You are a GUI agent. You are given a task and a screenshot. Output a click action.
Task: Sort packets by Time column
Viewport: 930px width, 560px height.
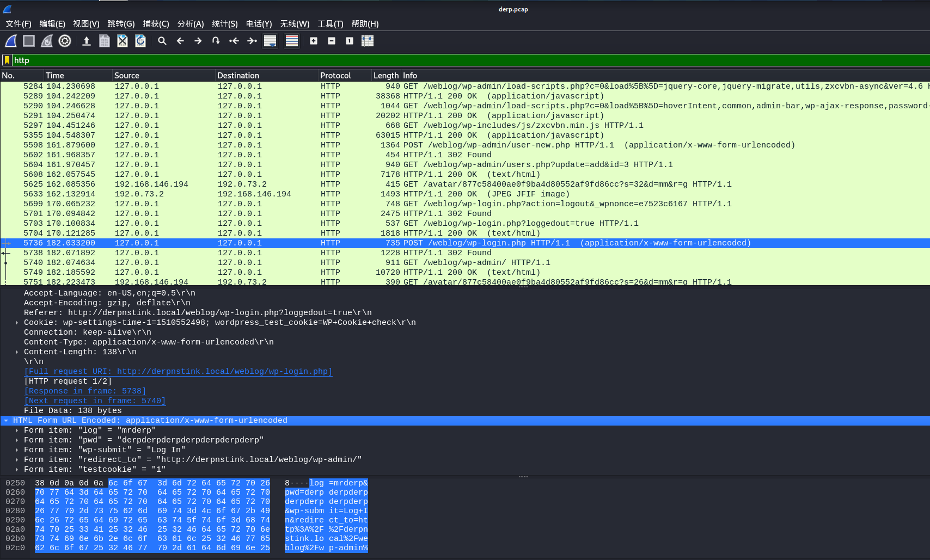(x=78, y=76)
